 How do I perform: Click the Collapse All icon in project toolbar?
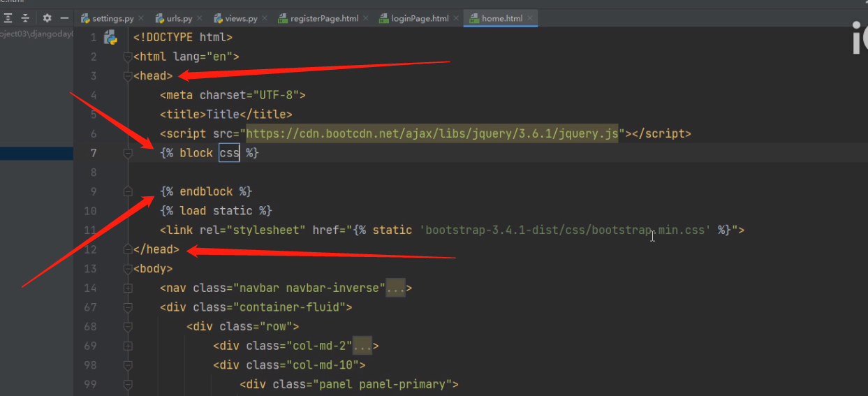(26, 18)
